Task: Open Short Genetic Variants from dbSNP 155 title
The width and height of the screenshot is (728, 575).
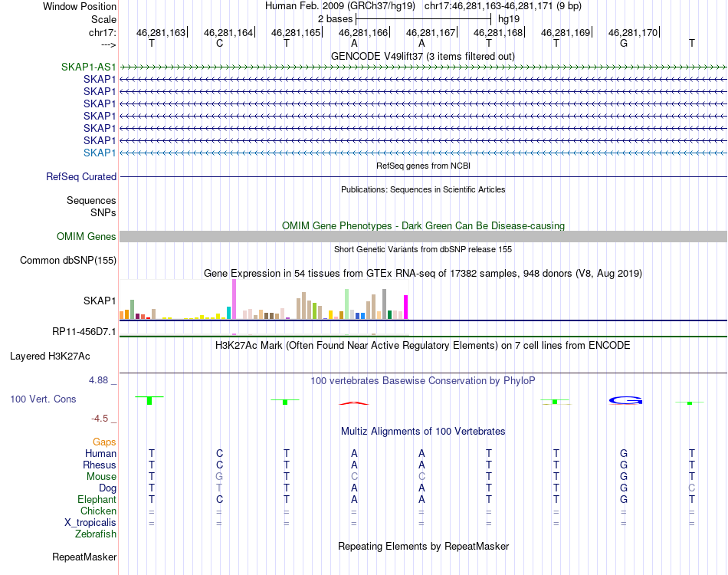Action: [423, 249]
